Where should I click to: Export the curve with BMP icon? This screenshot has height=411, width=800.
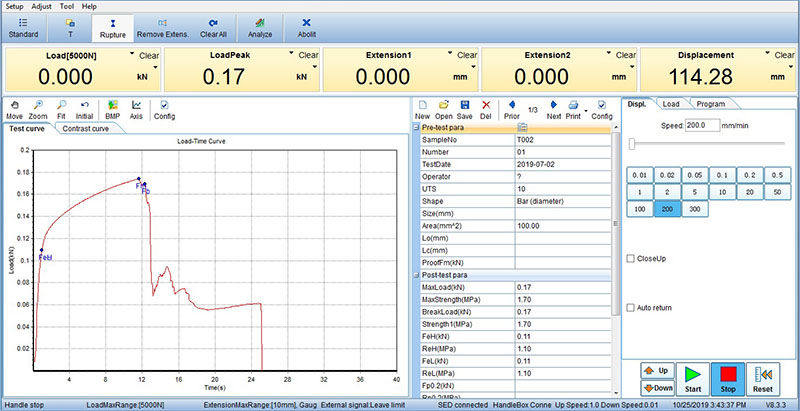(112, 109)
